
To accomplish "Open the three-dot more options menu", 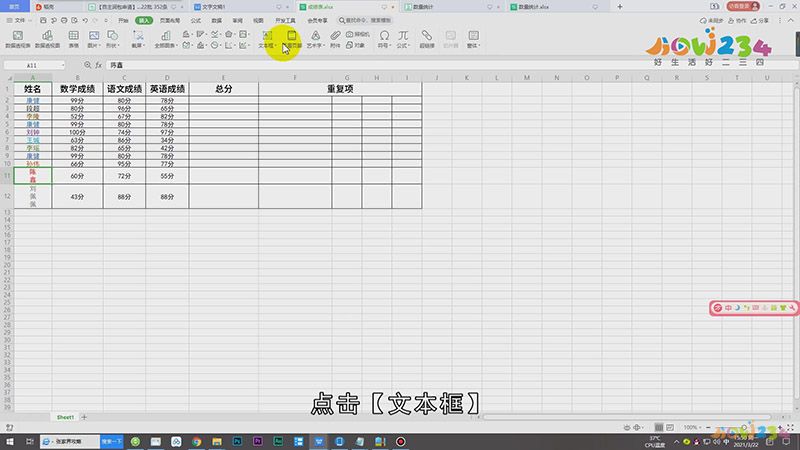I will pyautogui.click(x=780, y=20).
